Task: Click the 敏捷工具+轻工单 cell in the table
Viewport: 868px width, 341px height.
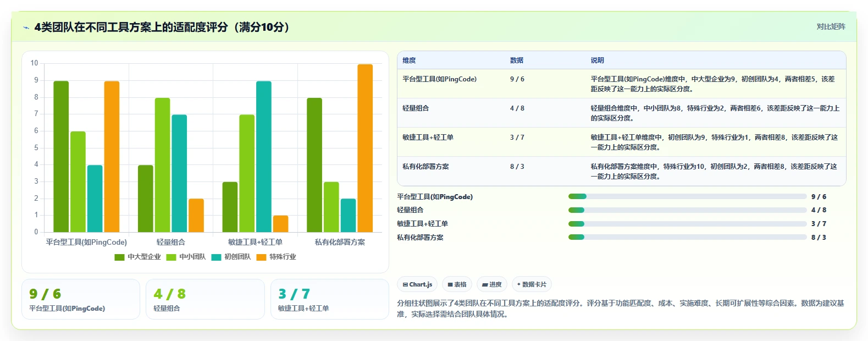Action: [428, 137]
